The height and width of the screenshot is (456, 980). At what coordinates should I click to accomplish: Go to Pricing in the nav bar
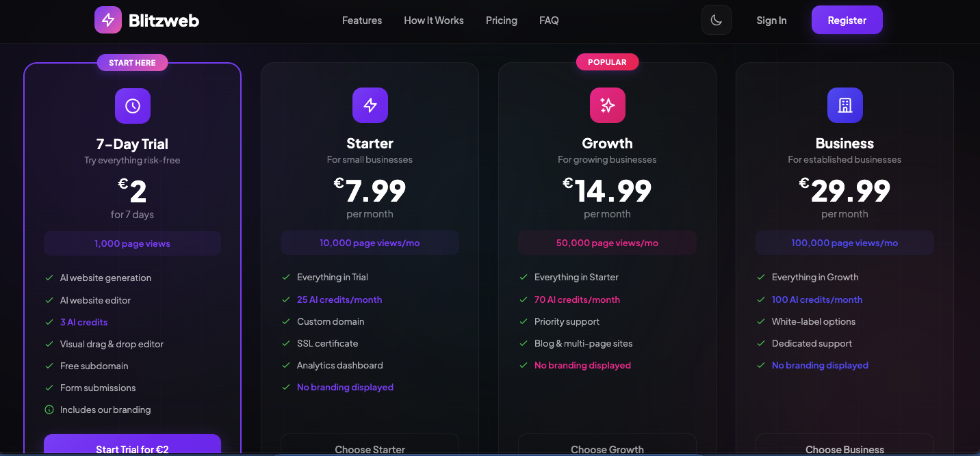[501, 20]
